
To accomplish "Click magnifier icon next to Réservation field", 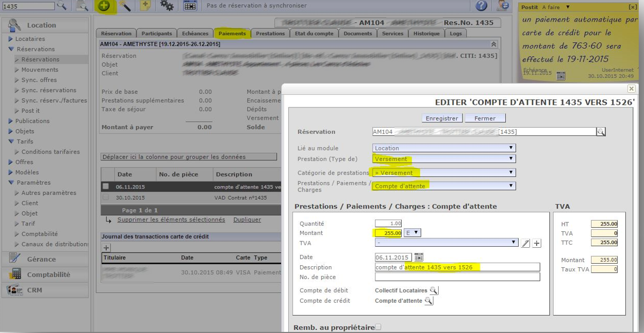I will [x=601, y=132].
